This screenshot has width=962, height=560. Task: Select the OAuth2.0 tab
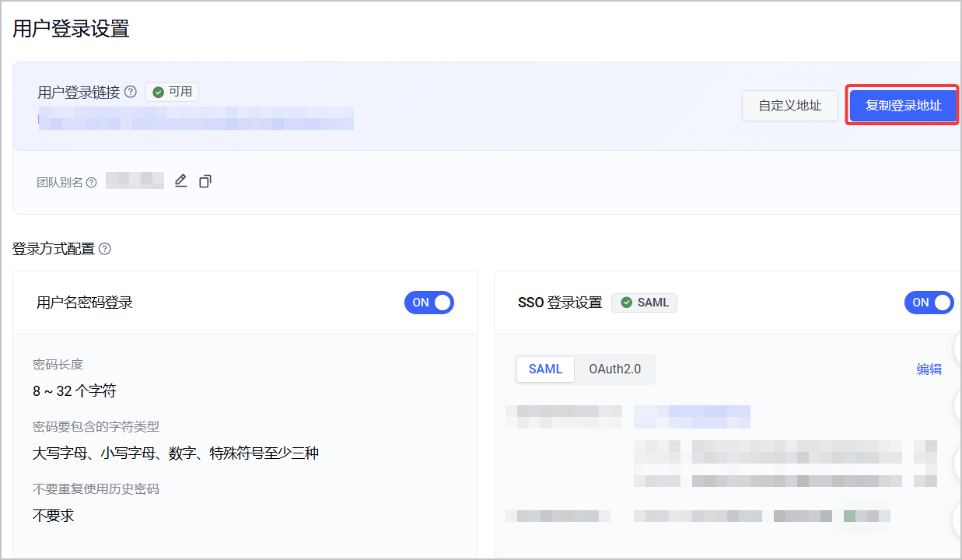pos(614,369)
